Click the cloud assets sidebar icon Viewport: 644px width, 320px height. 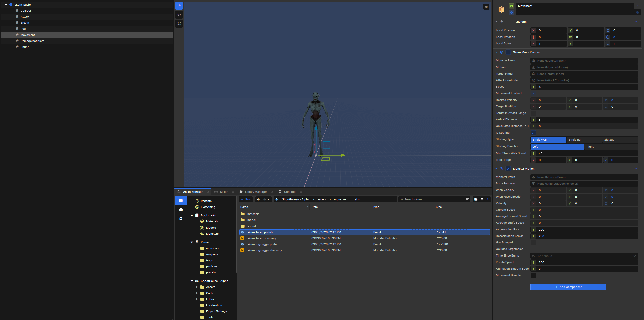coord(181,209)
